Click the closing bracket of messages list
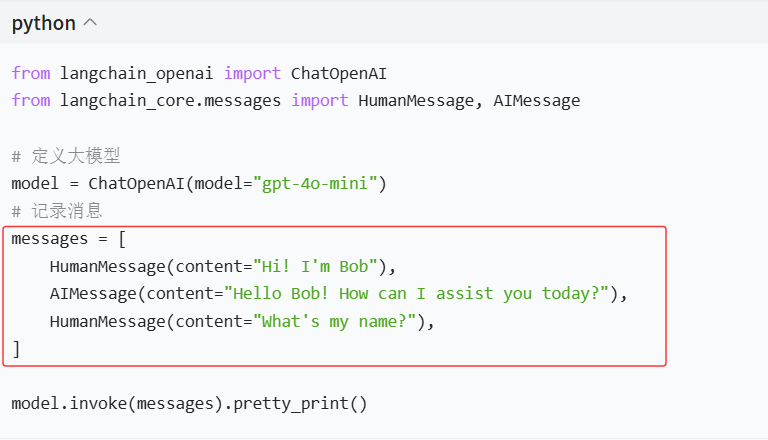Screen dimensions: 768x440 tap(16, 349)
